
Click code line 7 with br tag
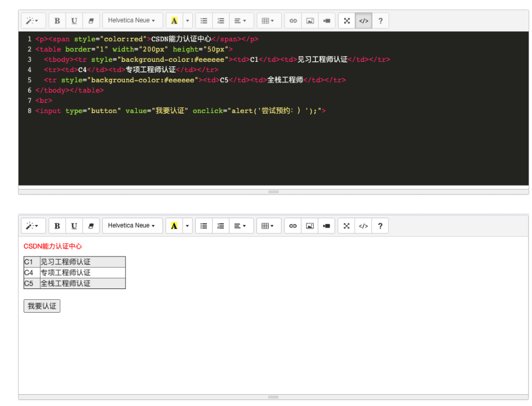(44, 101)
